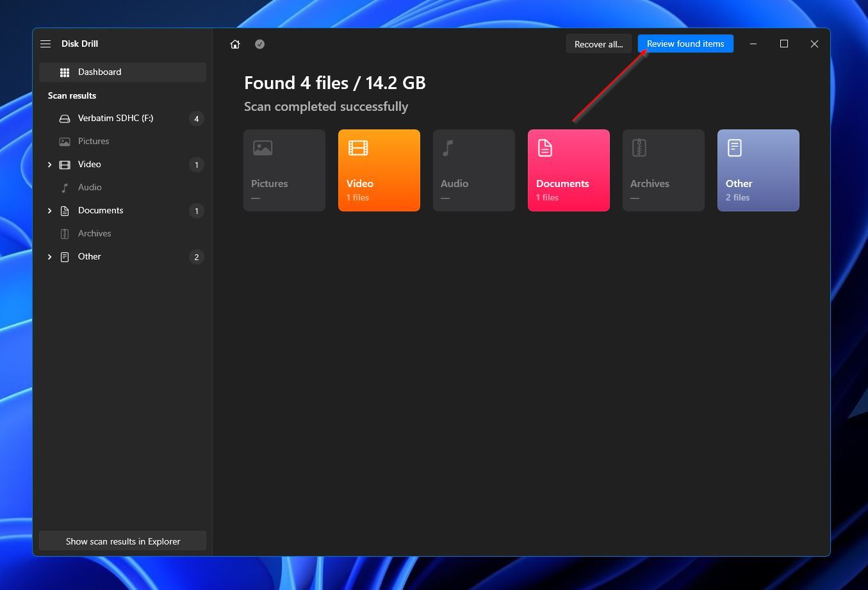This screenshot has height=590, width=868.
Task: Open the hamburger menu icon
Action: [45, 44]
